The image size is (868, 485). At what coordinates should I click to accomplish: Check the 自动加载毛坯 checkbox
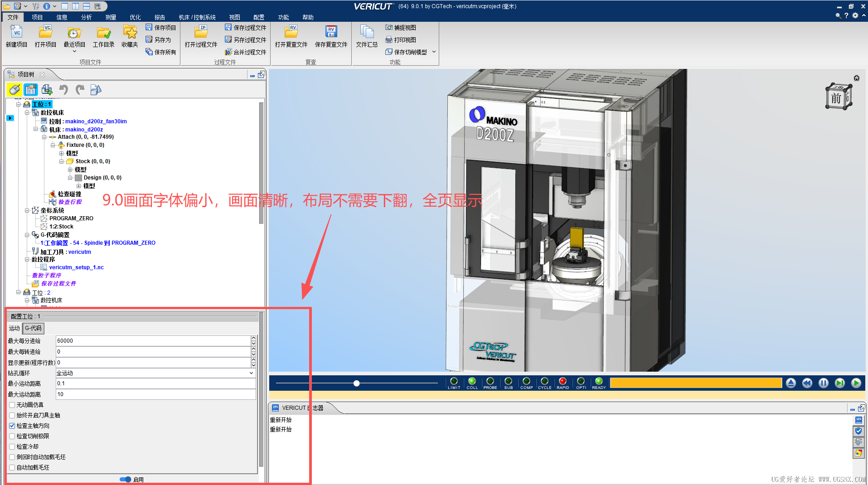12,467
